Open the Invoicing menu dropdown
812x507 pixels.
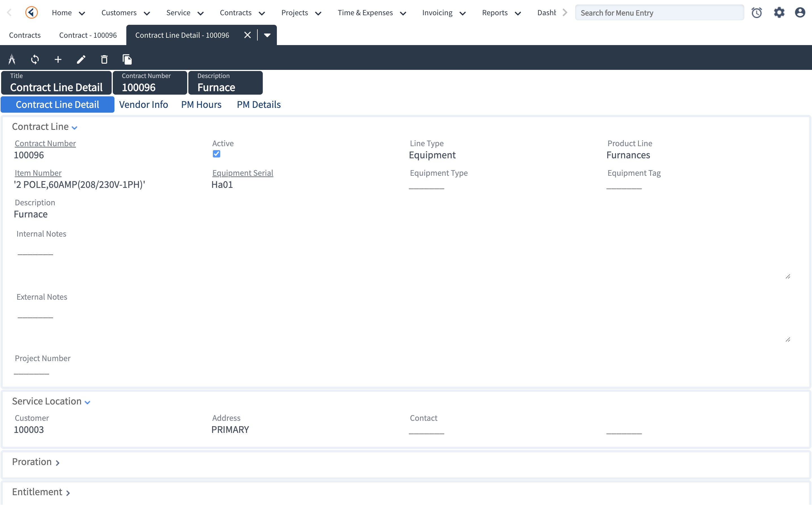pos(443,13)
